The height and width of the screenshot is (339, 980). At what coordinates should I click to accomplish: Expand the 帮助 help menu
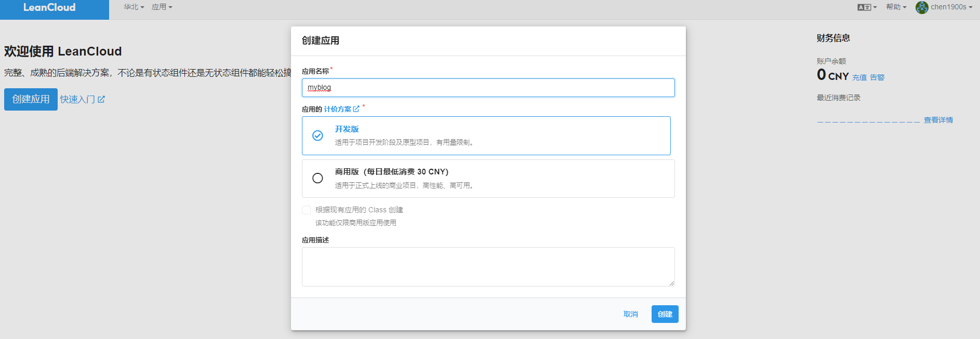point(896,7)
